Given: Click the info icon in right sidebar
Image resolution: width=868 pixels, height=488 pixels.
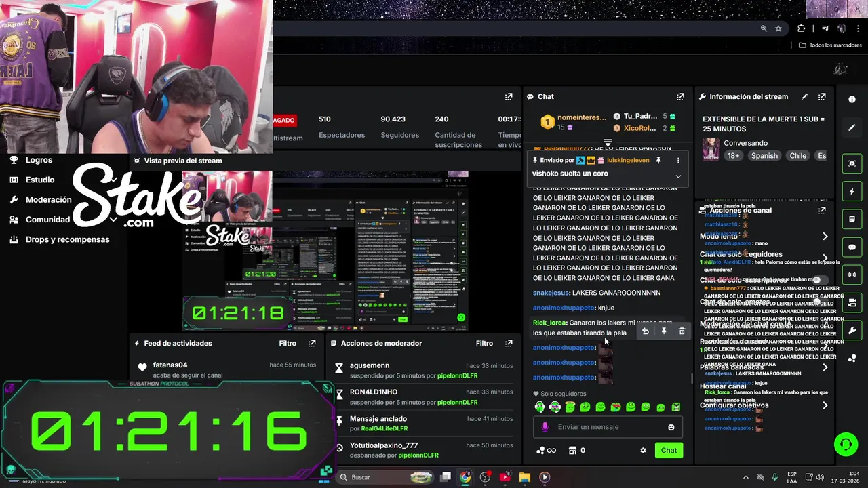Looking at the screenshot, I should tap(852, 100).
